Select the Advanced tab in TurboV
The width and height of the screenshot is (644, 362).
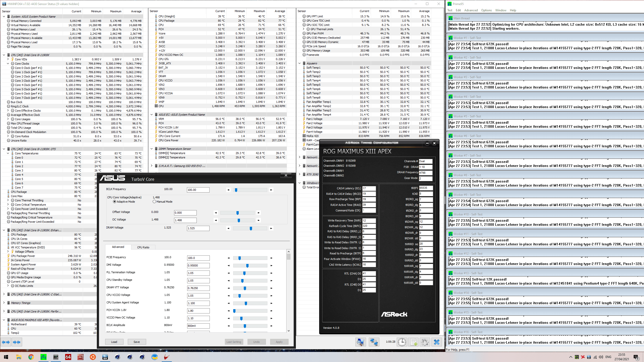coord(118,247)
